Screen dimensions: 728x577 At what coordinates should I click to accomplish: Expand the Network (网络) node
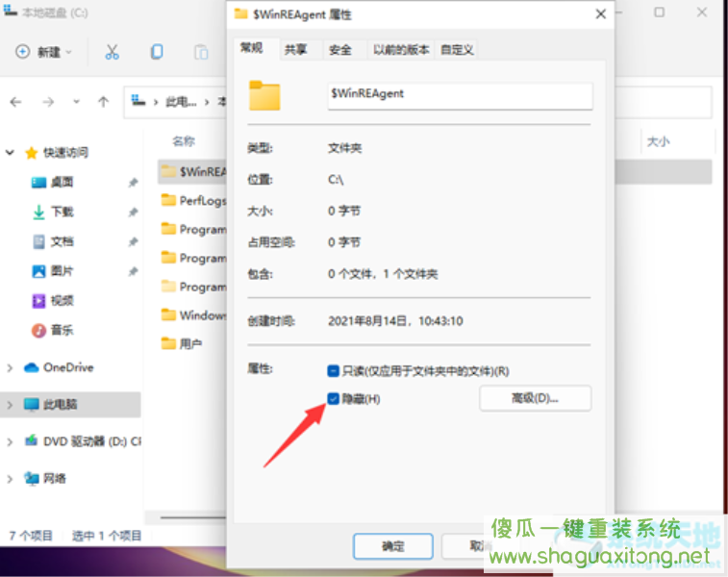pyautogui.click(x=10, y=479)
